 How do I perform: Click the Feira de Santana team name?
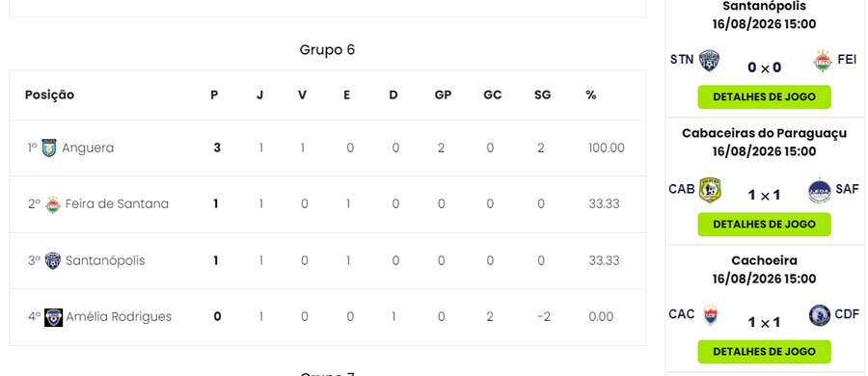117,203
